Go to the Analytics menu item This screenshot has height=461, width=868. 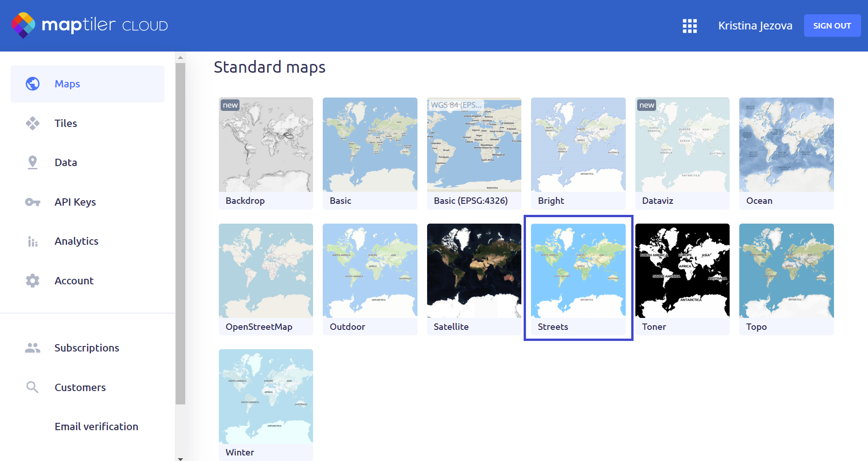pos(76,241)
